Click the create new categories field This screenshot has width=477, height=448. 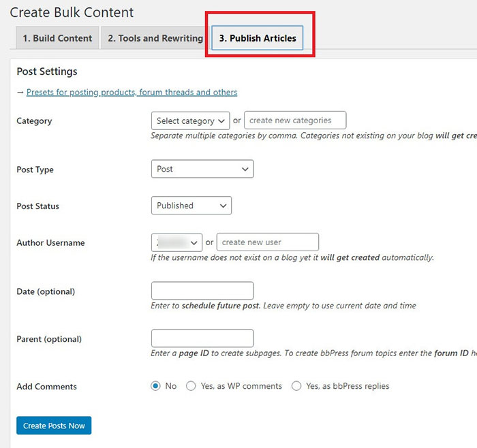(x=295, y=121)
